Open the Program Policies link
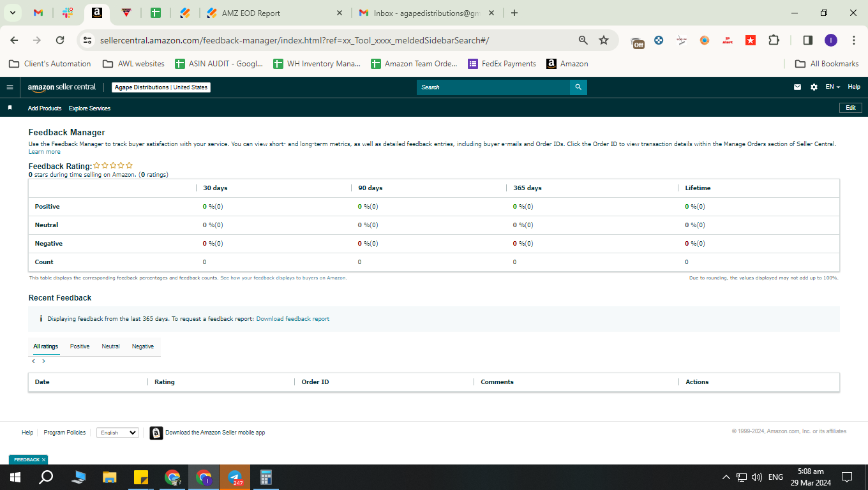868x490 pixels. (64, 433)
